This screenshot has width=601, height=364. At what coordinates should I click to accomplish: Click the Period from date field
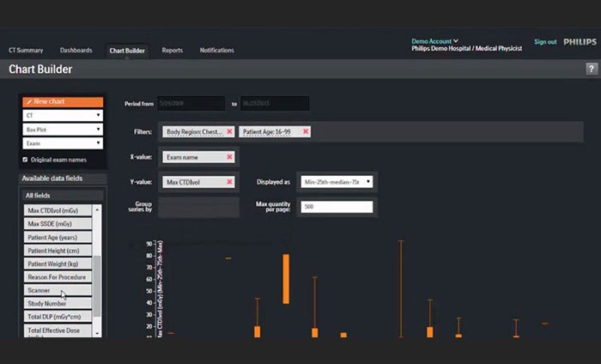tap(191, 104)
